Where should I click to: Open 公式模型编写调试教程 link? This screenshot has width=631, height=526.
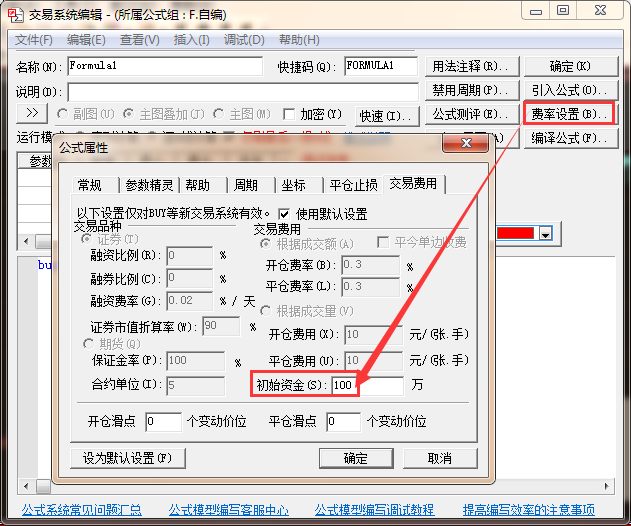(x=374, y=510)
